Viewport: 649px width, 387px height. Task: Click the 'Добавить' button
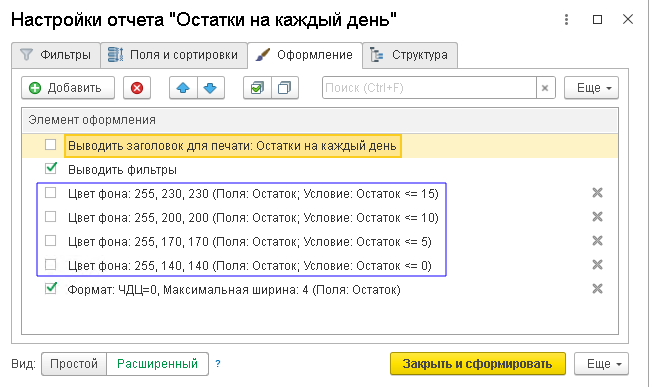pos(68,88)
